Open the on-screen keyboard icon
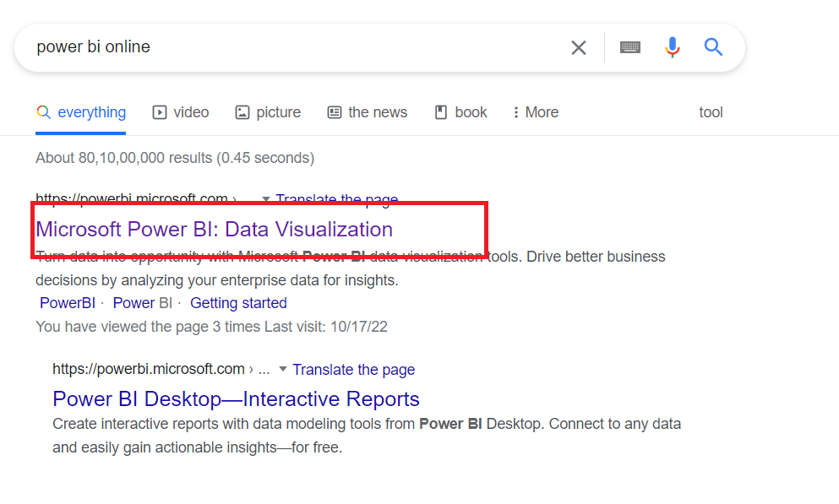 click(629, 47)
